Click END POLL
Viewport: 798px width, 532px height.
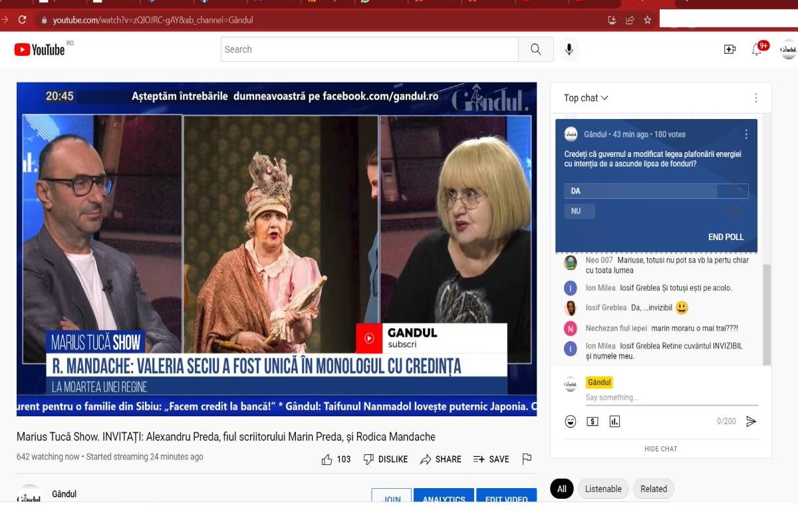click(726, 237)
